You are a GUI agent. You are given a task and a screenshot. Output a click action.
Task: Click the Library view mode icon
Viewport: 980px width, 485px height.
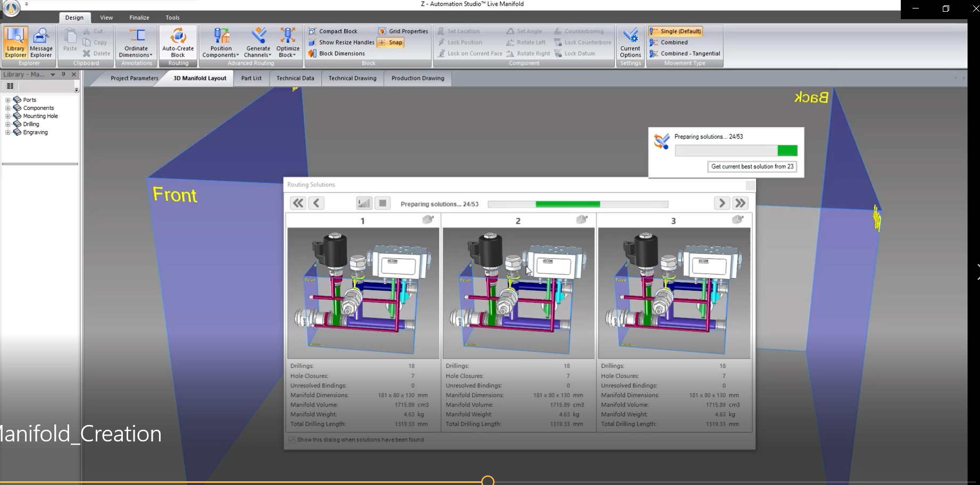[x=10, y=86]
